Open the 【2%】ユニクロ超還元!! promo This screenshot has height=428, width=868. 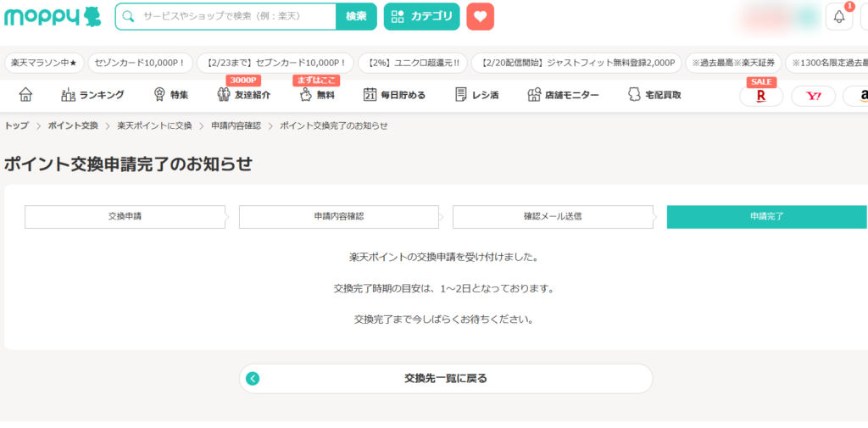click(413, 63)
